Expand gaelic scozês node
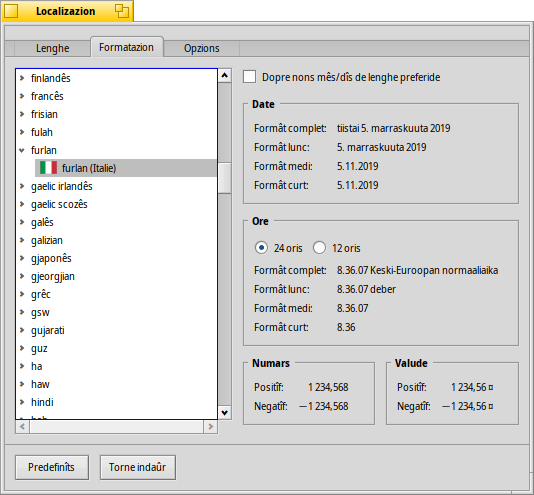 click(22, 204)
